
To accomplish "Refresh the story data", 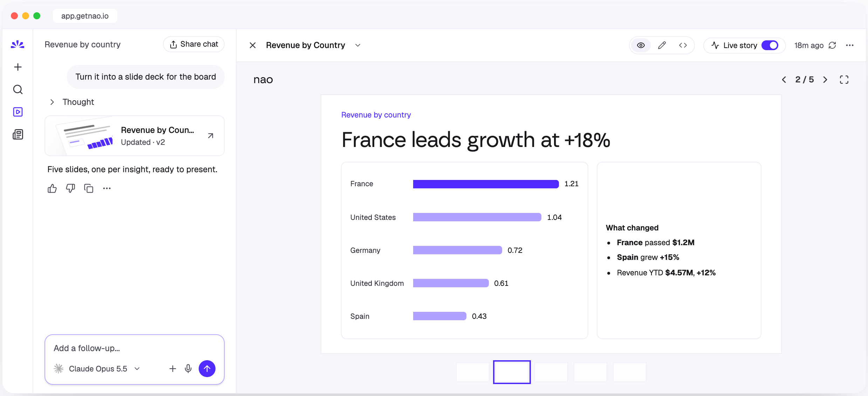I will (x=832, y=45).
